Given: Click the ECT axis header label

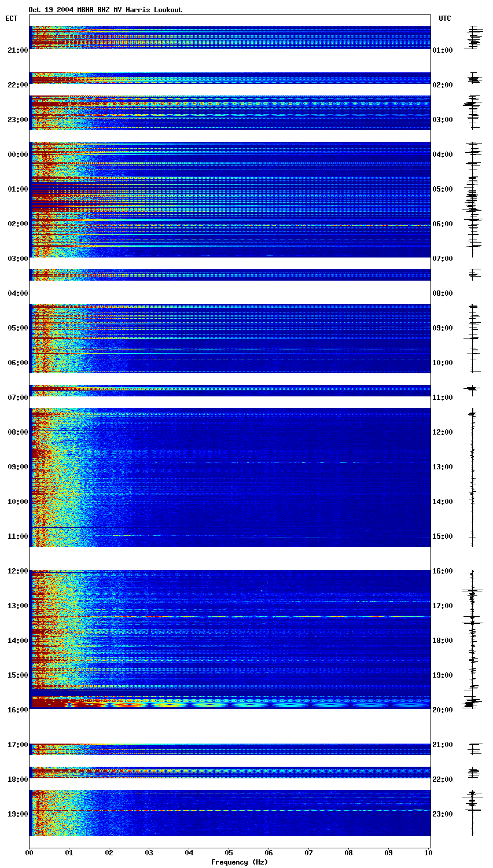Looking at the screenshot, I should 12,19.
